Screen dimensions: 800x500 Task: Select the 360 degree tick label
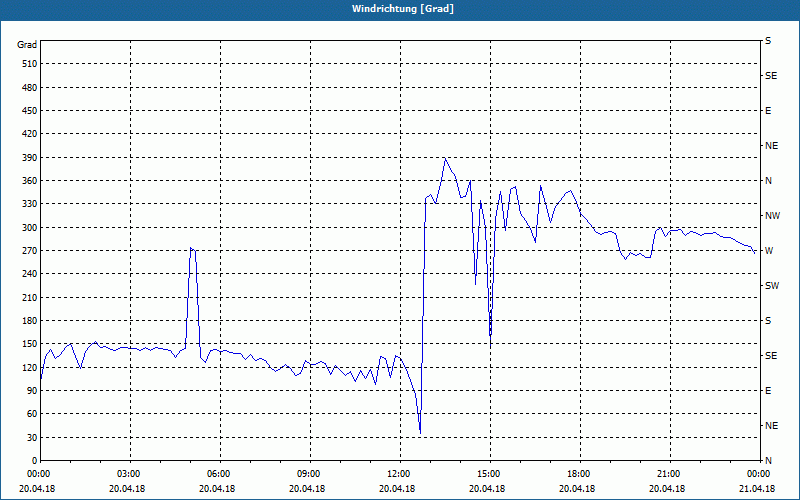(30, 181)
